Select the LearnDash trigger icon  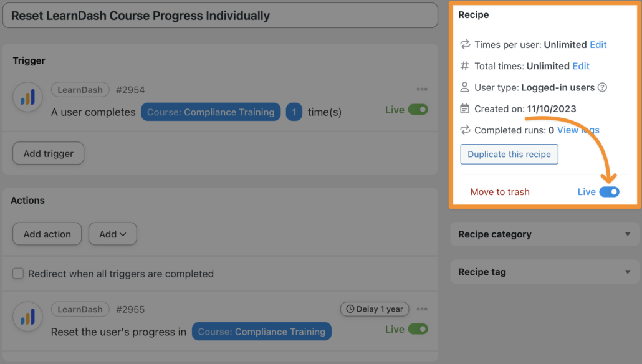pyautogui.click(x=27, y=97)
